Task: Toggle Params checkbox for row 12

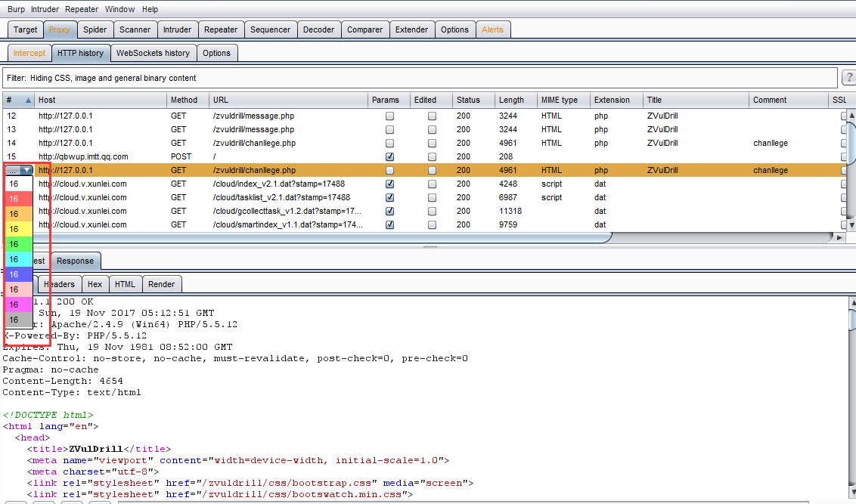Action: tap(389, 116)
